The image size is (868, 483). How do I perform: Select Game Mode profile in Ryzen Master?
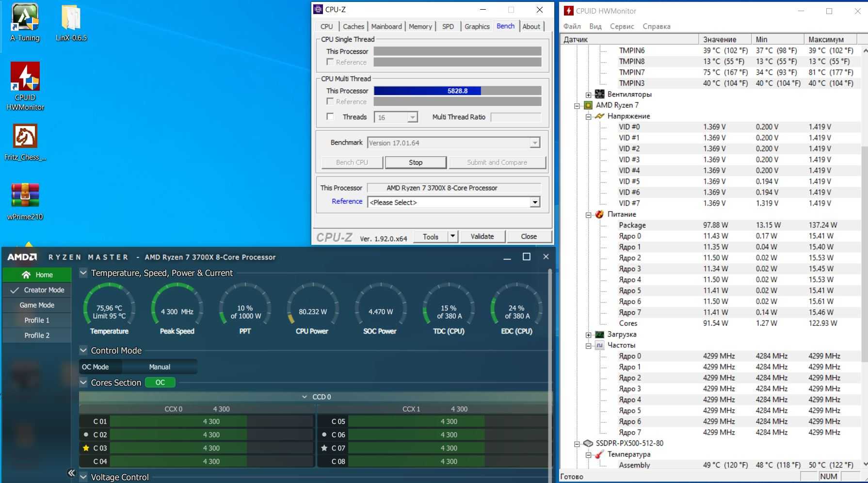[x=37, y=305]
